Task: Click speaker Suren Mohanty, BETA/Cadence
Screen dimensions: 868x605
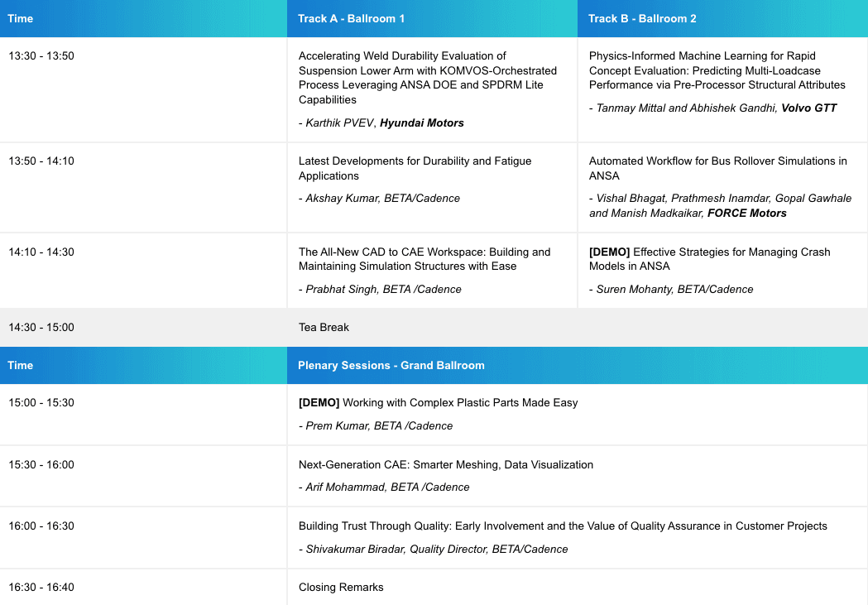Action: [671, 289]
